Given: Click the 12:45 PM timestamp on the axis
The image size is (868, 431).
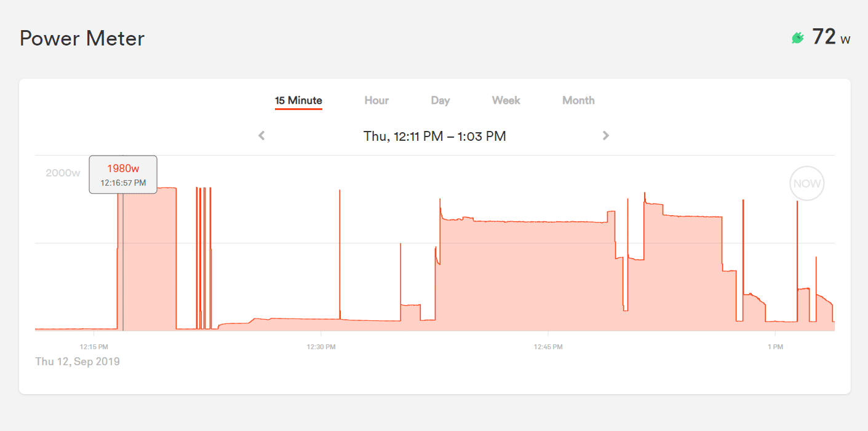Looking at the screenshot, I should coord(547,346).
